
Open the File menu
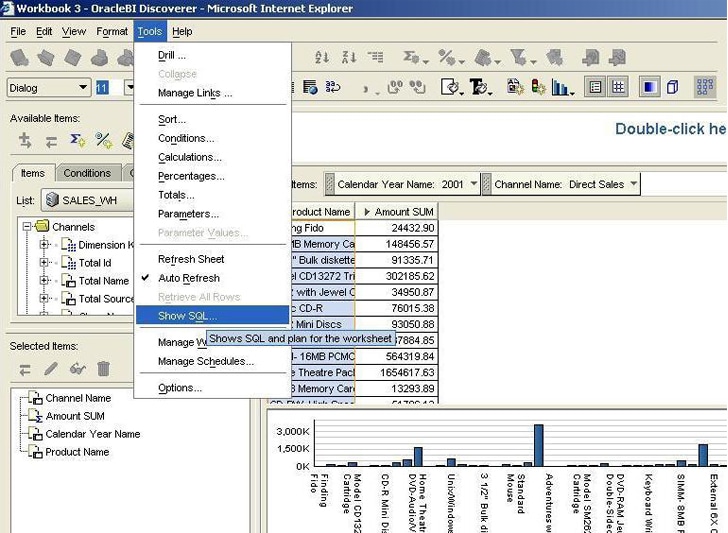pos(18,32)
